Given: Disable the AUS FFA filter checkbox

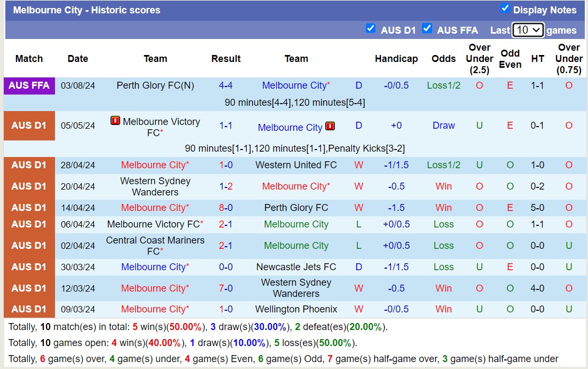Looking at the screenshot, I should point(427,29).
